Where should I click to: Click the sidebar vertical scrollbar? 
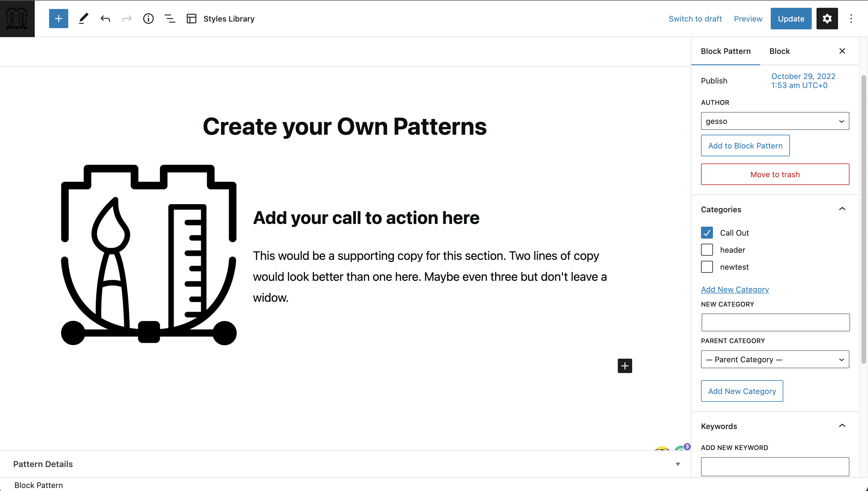[863, 219]
